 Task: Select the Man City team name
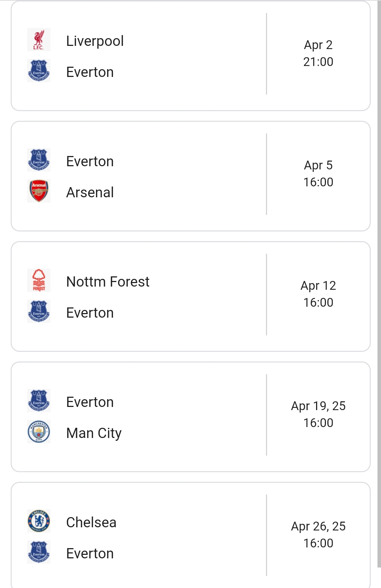94,433
